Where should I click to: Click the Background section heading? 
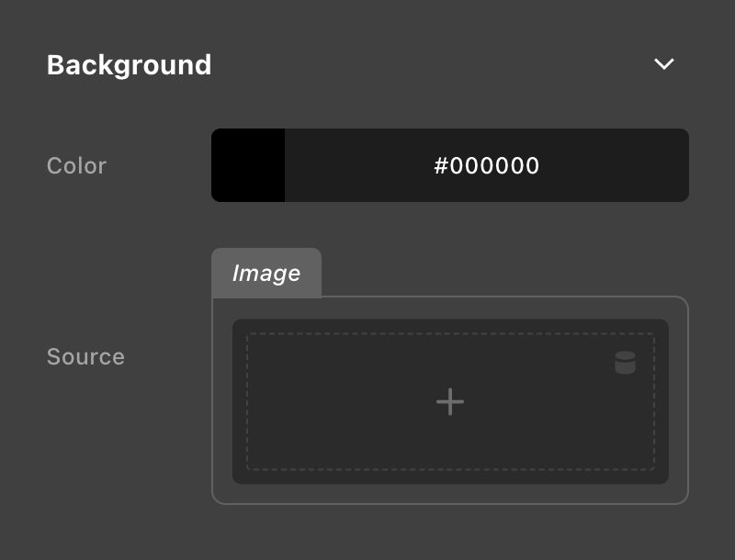click(129, 65)
